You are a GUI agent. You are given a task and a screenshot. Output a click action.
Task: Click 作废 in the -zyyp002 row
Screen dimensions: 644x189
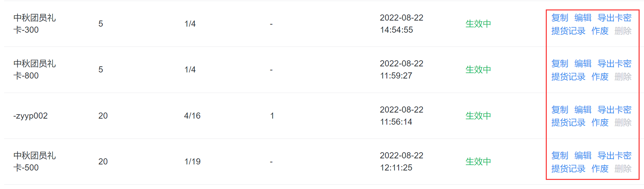pyautogui.click(x=600, y=123)
